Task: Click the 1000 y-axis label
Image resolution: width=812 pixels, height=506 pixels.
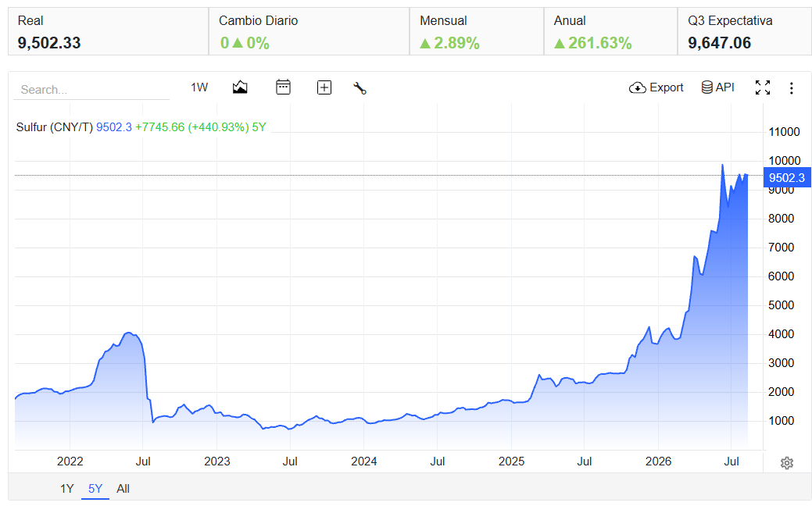Action: click(781, 421)
